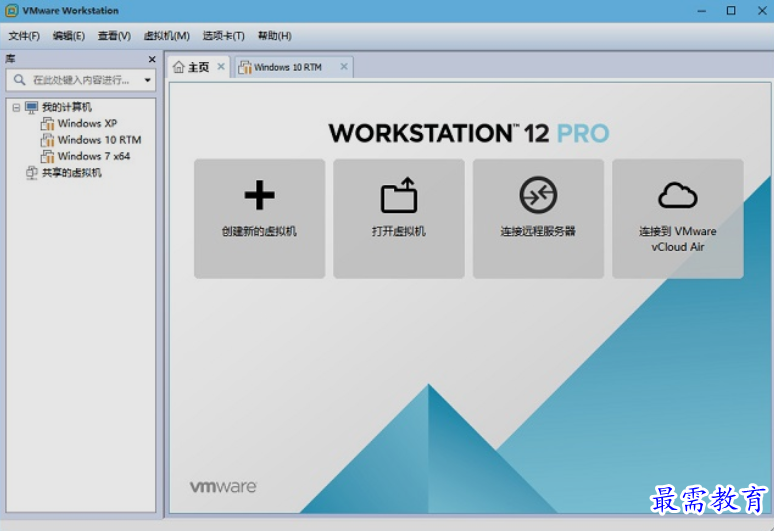Open the 文件(F) menu
Viewport: 774px width, 531px height.
click(24, 36)
